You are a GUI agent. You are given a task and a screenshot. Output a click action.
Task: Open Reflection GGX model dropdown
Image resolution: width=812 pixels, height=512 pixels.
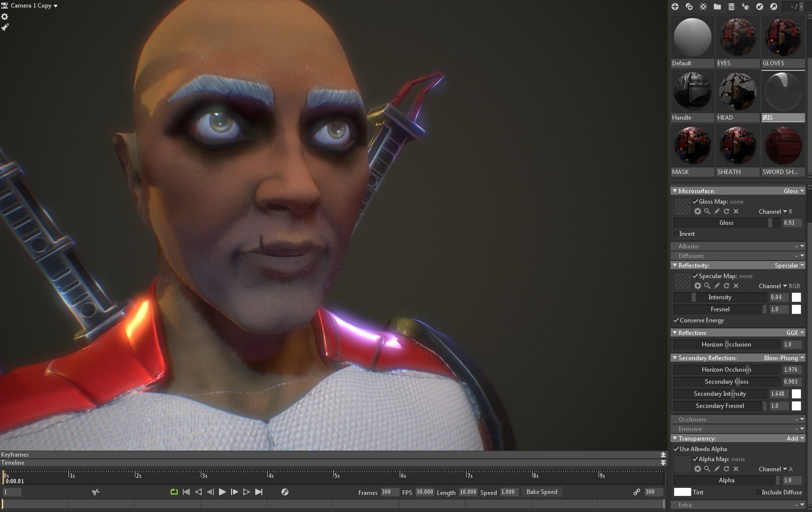795,332
